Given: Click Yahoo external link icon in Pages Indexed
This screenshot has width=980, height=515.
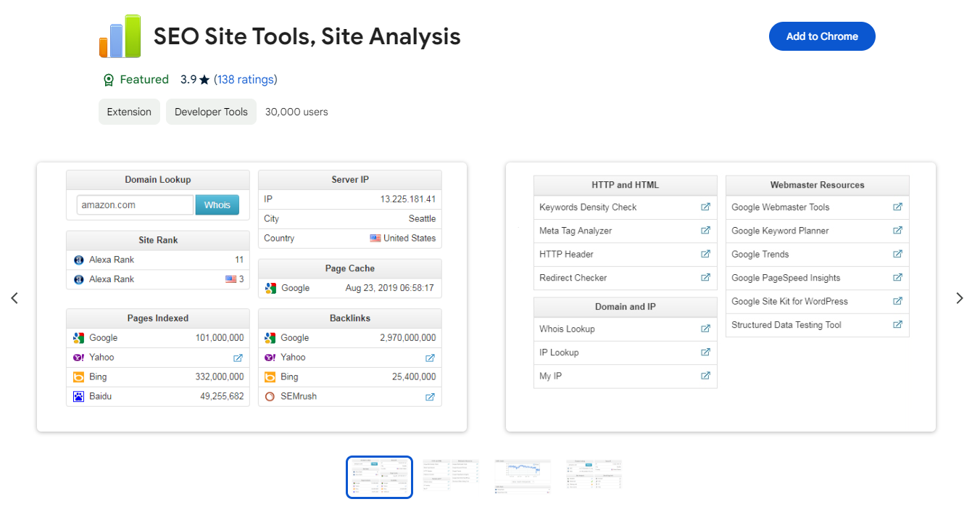Looking at the screenshot, I should pyautogui.click(x=238, y=358).
